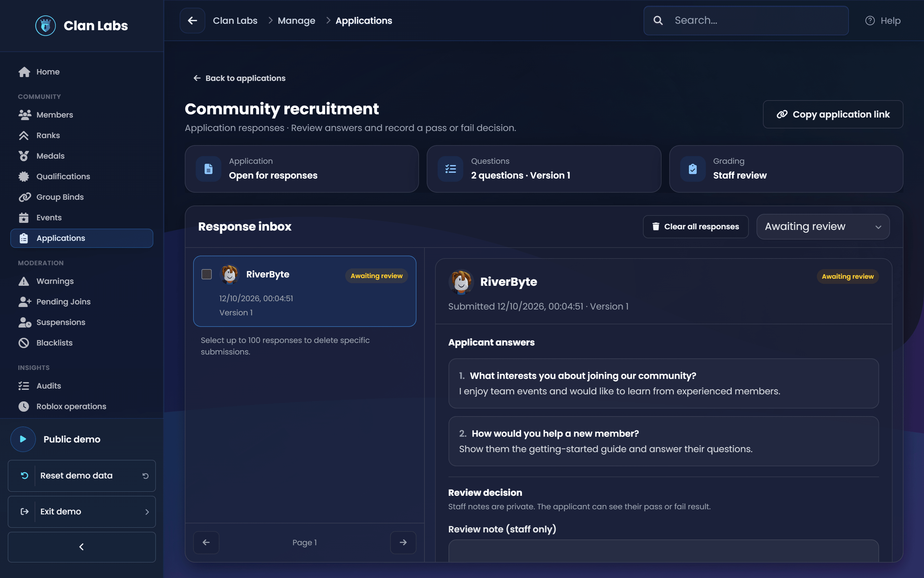Image resolution: width=924 pixels, height=578 pixels.
Task: Click the Audits list icon
Action: pos(24,386)
